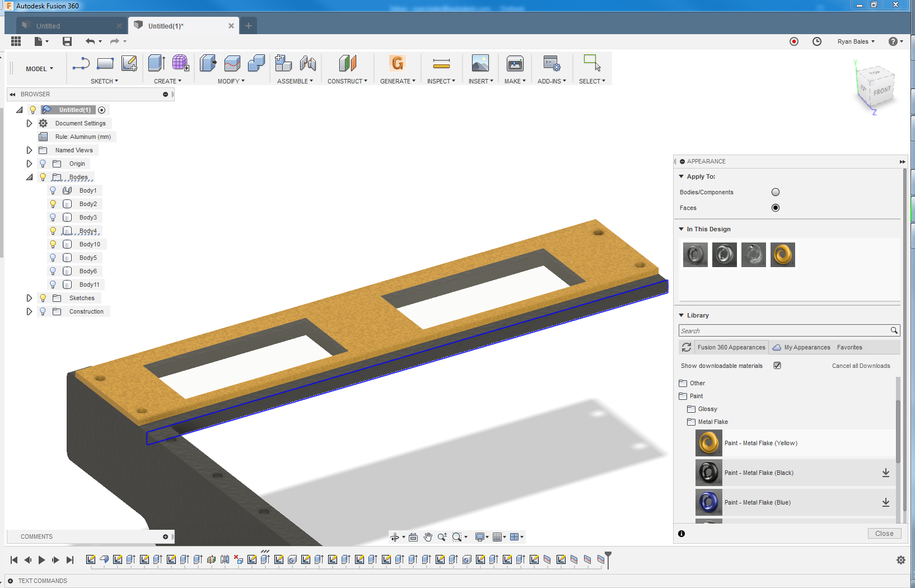Click the Undo arrow icon
The width and height of the screenshot is (915, 588).
pyautogui.click(x=90, y=41)
